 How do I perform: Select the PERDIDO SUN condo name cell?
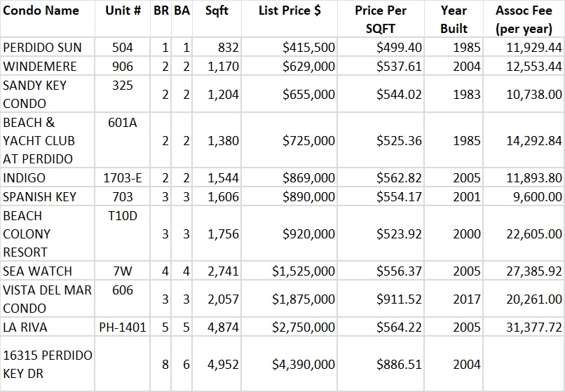click(x=43, y=48)
